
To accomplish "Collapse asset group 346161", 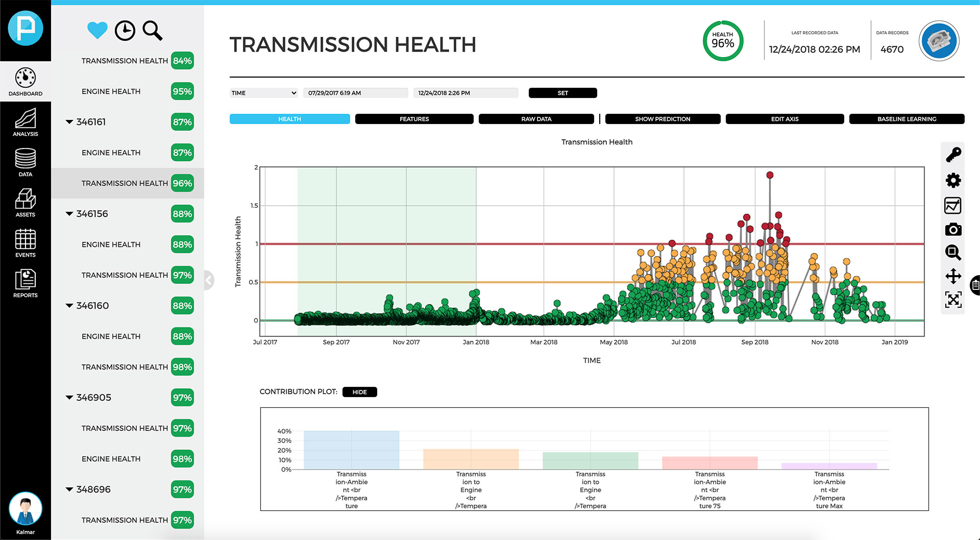I will 69,122.
